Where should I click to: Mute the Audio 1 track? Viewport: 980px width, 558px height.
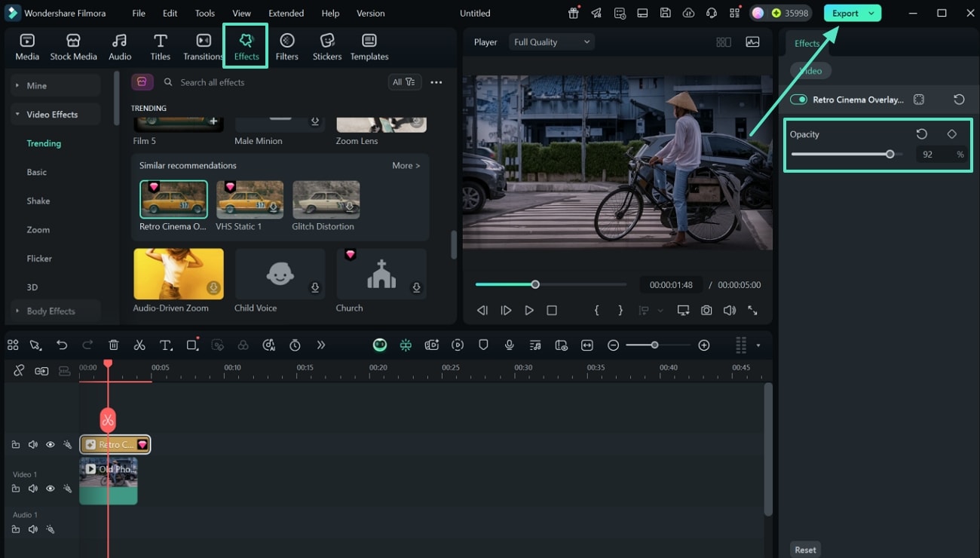point(32,529)
